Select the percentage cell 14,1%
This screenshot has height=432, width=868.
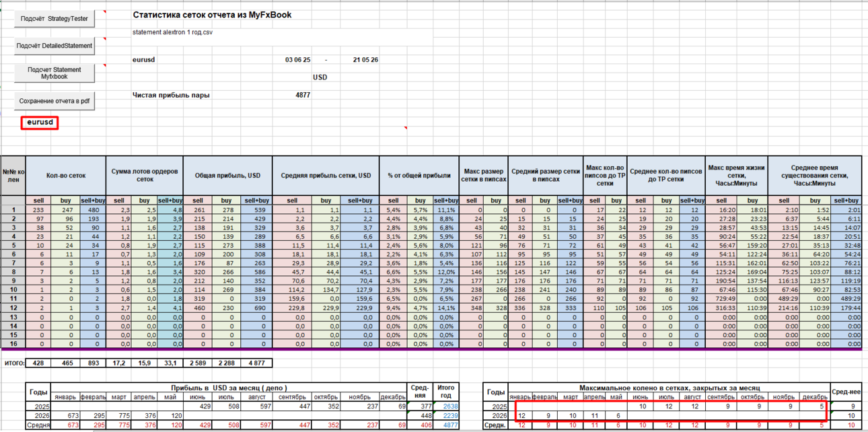click(445, 307)
